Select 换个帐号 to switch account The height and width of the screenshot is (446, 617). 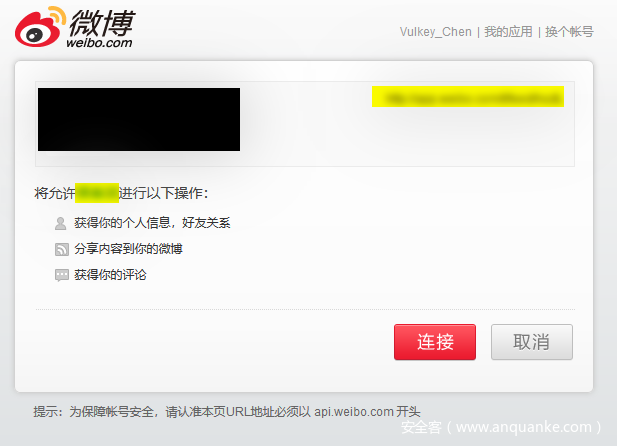(569, 32)
